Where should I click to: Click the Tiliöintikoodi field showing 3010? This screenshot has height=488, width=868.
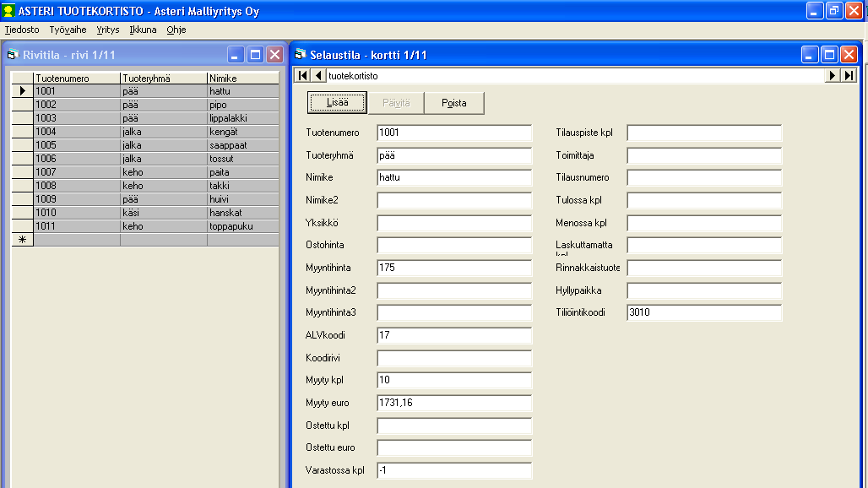(704, 312)
